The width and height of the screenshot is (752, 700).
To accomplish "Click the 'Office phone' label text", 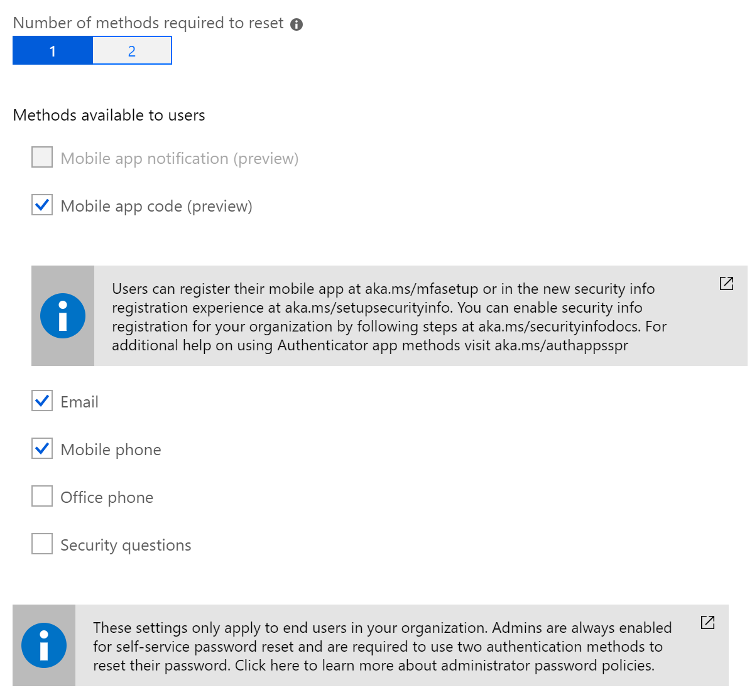I will pos(107,497).
